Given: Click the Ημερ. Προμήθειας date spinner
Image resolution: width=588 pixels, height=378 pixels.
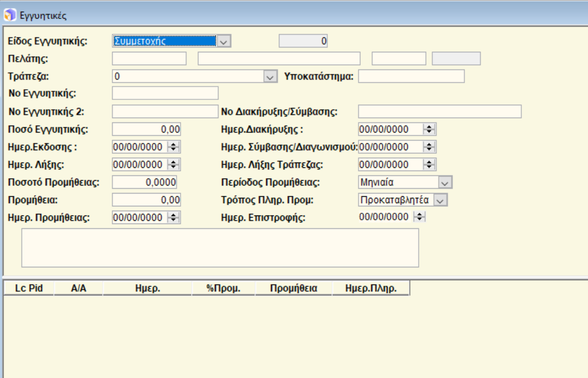Looking at the screenshot, I should pos(174,217).
